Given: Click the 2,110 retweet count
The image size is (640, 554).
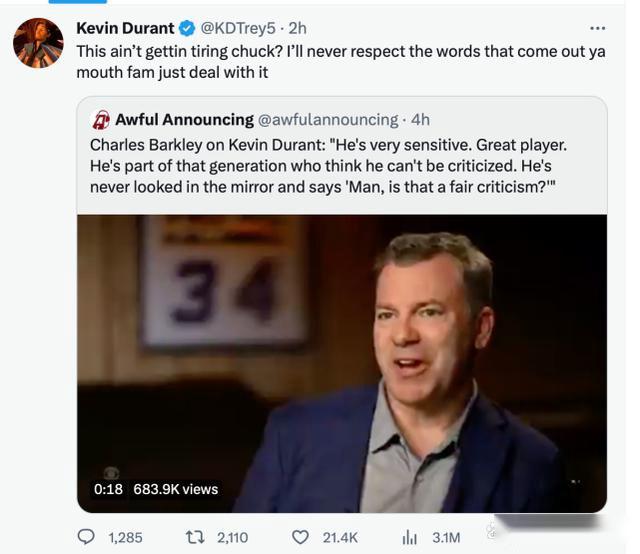Looking at the screenshot, I should pos(232,537).
